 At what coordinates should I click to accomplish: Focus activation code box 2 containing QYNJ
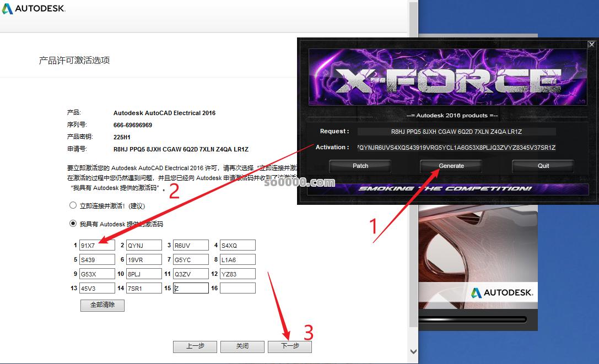144,245
